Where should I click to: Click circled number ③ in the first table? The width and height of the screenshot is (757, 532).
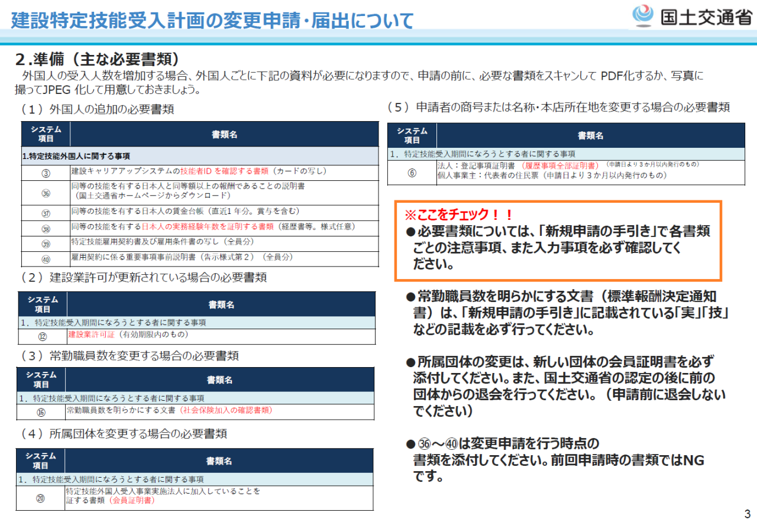[x=46, y=173]
